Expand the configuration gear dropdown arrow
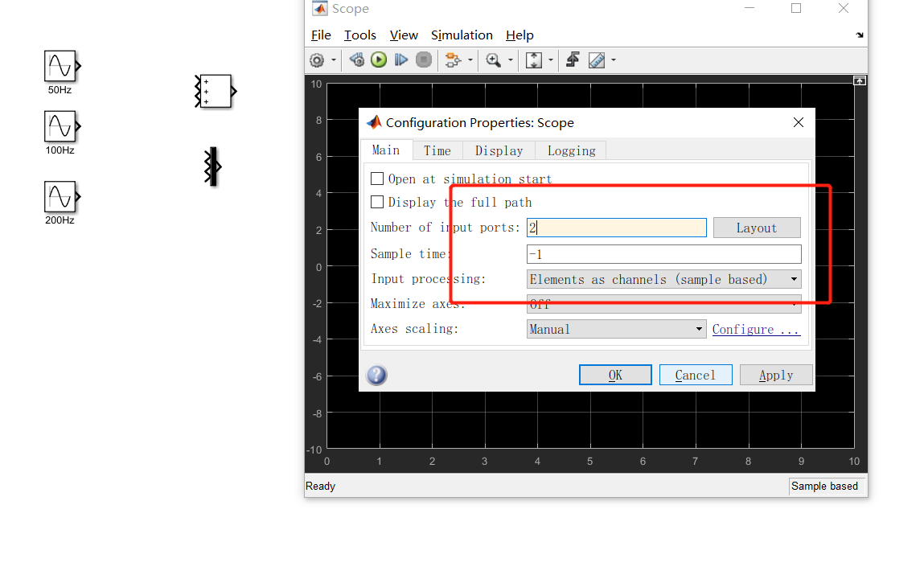 pyautogui.click(x=334, y=60)
